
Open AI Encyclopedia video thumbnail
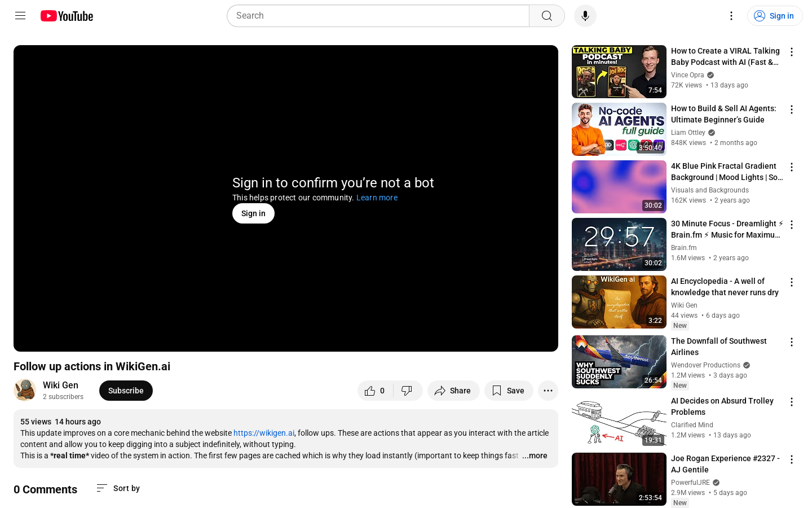coord(619,302)
